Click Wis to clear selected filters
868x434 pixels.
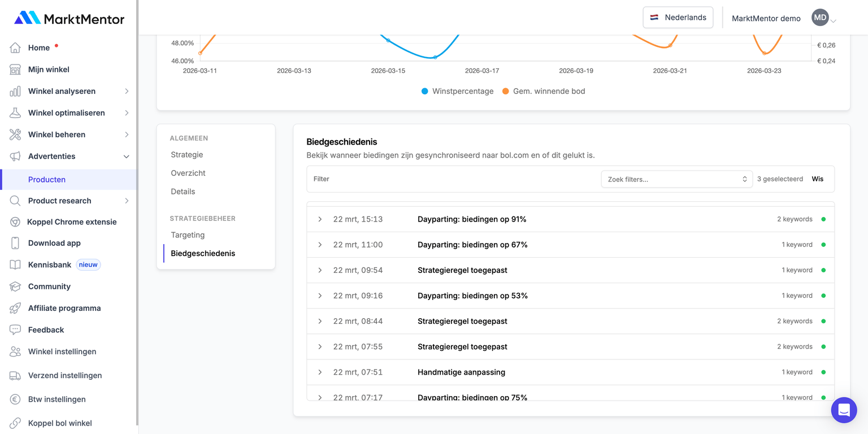tap(817, 179)
